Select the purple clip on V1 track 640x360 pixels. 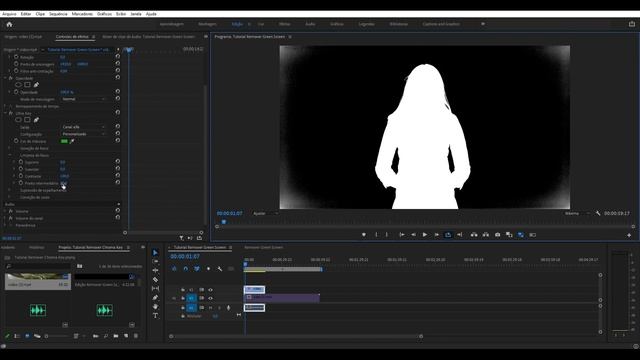pyautogui.click(x=282, y=298)
